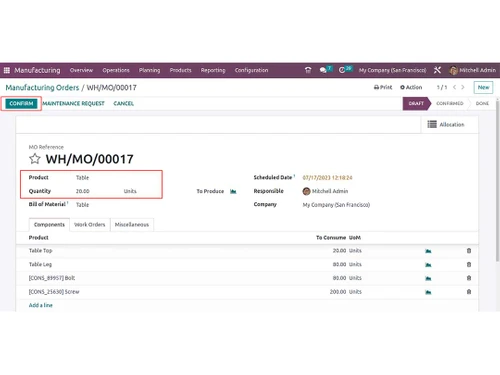Screen dimensions: 500x375
Task: Switch to the Work Orders tab
Action: (90, 225)
